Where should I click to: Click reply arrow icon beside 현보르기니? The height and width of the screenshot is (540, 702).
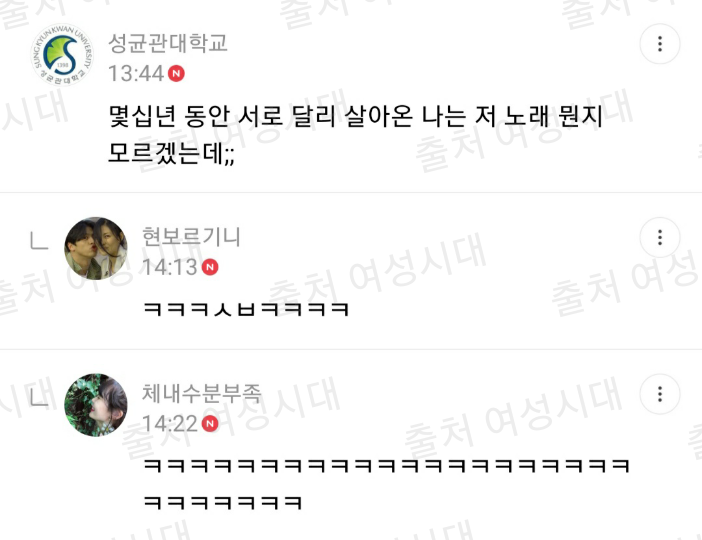point(39,240)
